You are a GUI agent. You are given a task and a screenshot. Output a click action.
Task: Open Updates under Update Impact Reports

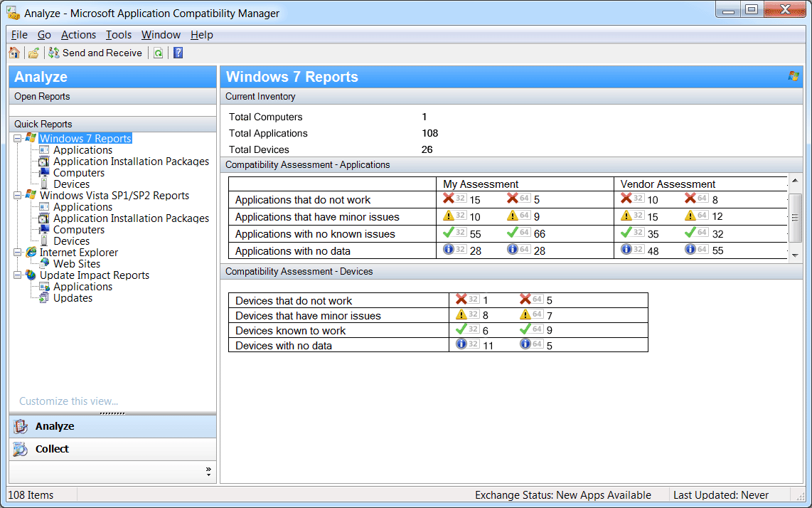click(x=73, y=298)
